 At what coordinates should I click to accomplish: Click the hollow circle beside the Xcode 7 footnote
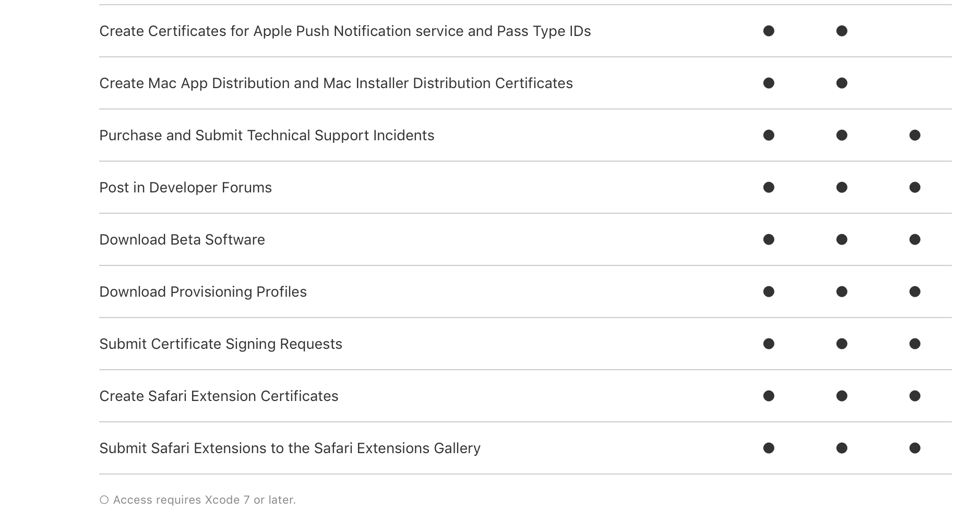point(104,500)
